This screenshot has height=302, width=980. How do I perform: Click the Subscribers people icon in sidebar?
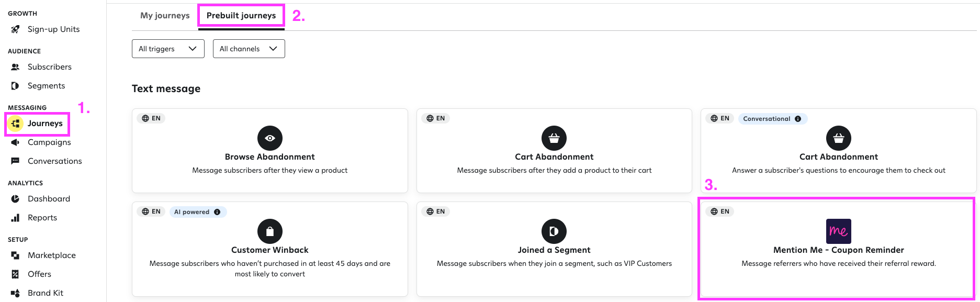pos(15,67)
